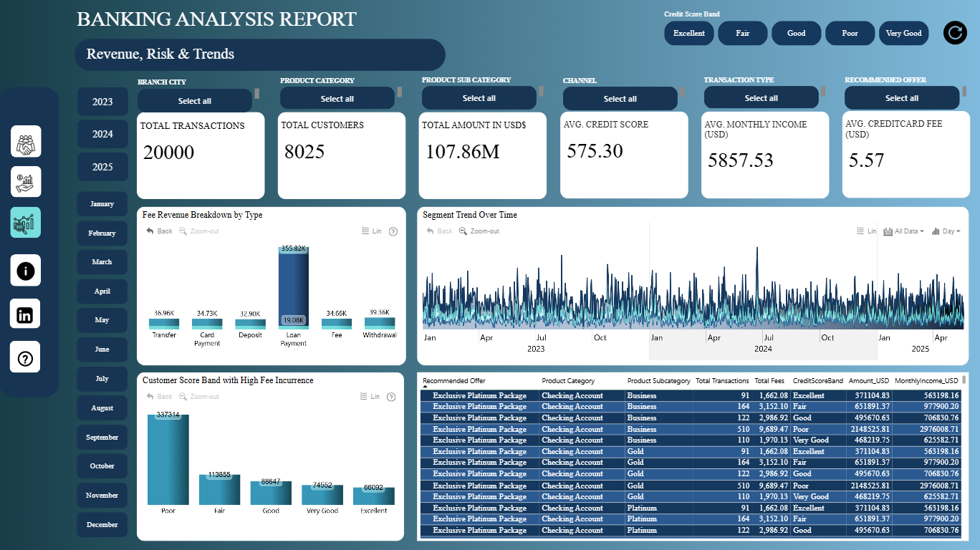This screenshot has width=980, height=550.
Task: Select the June month filter
Action: point(102,349)
